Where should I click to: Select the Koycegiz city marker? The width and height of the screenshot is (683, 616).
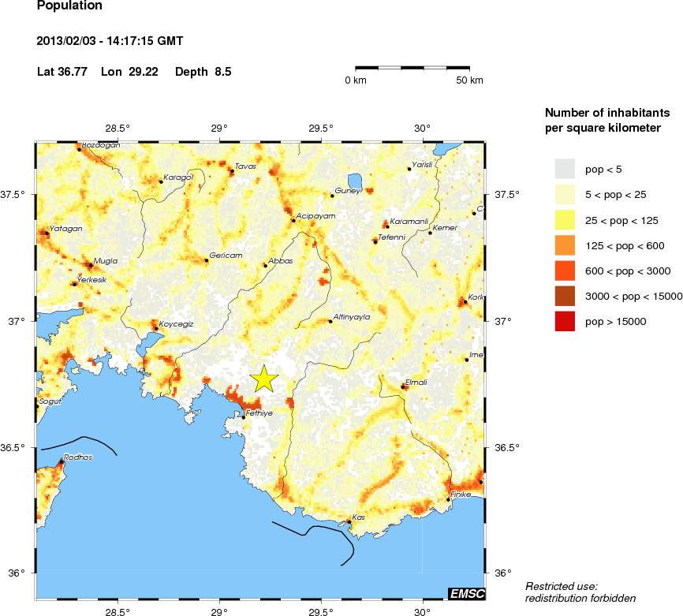pyautogui.click(x=156, y=329)
